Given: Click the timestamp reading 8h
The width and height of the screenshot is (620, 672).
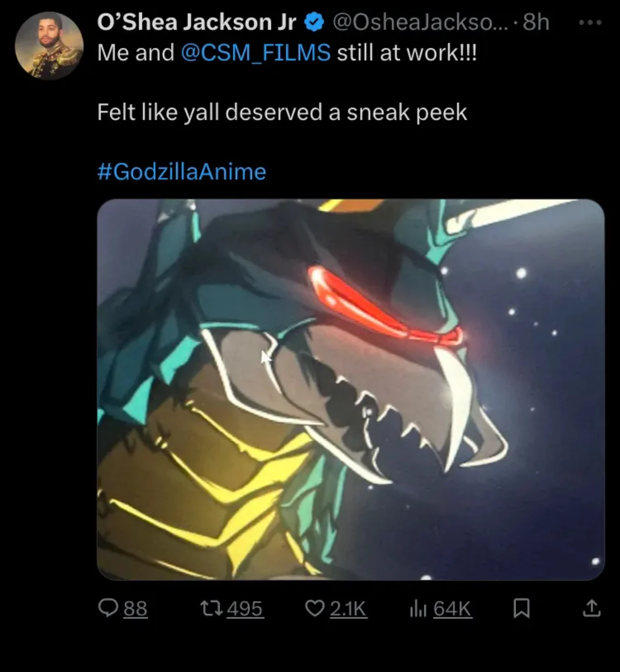Looking at the screenshot, I should tap(536, 21).
